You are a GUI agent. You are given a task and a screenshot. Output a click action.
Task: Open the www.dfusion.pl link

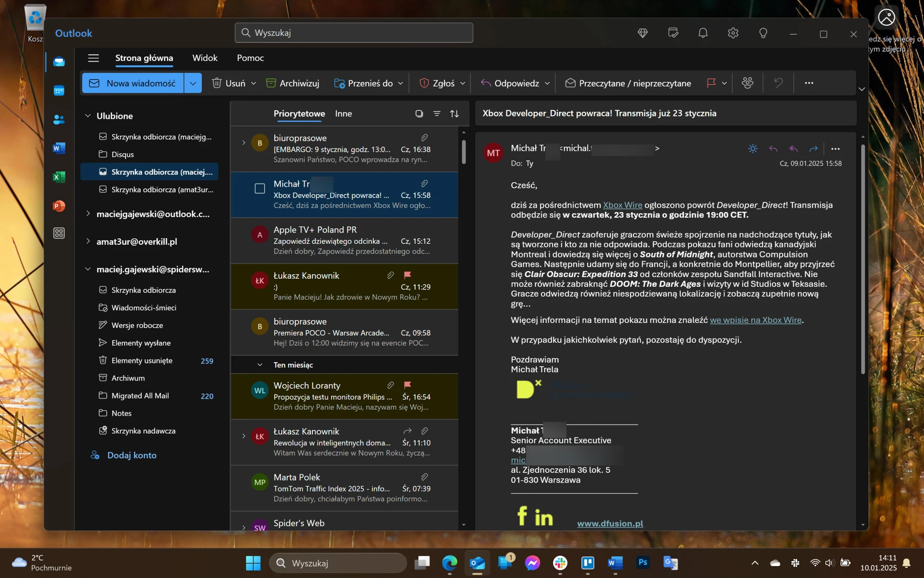(x=610, y=523)
